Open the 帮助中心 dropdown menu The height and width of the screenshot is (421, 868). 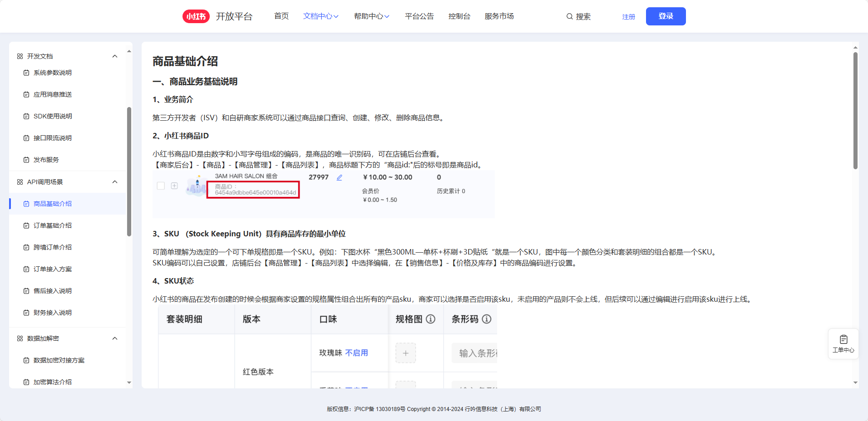371,16
